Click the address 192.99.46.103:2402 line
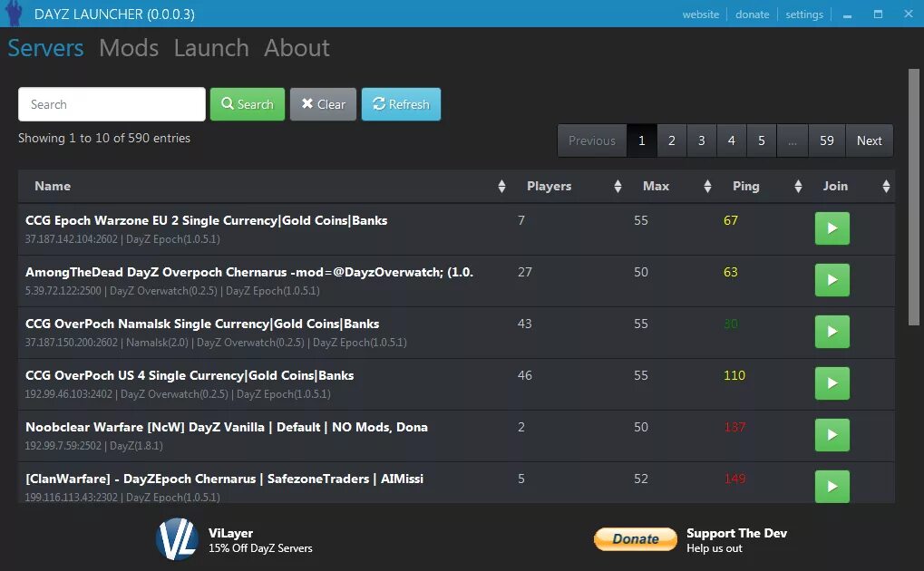Image resolution: width=924 pixels, height=571 pixels. (x=178, y=394)
